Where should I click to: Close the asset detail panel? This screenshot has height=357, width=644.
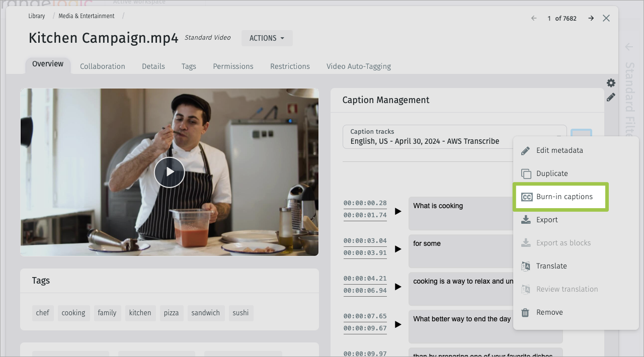tap(606, 18)
